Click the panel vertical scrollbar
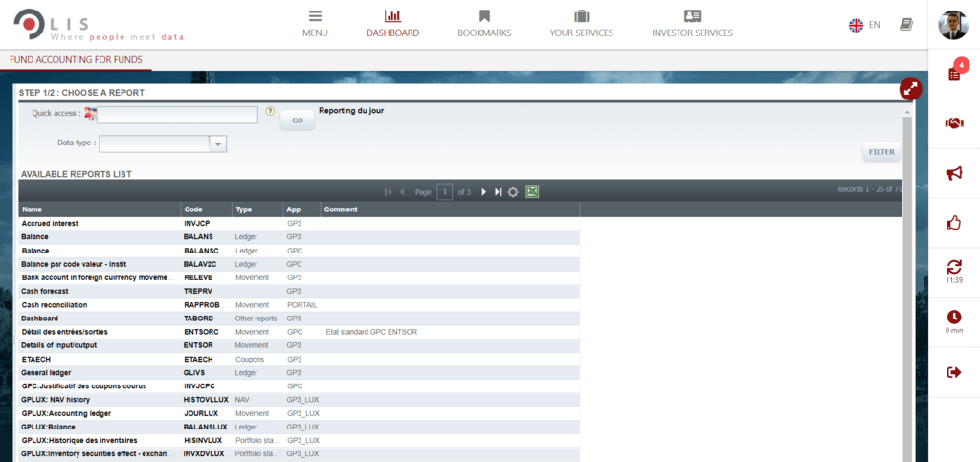This screenshot has height=462, width=980. point(907,287)
